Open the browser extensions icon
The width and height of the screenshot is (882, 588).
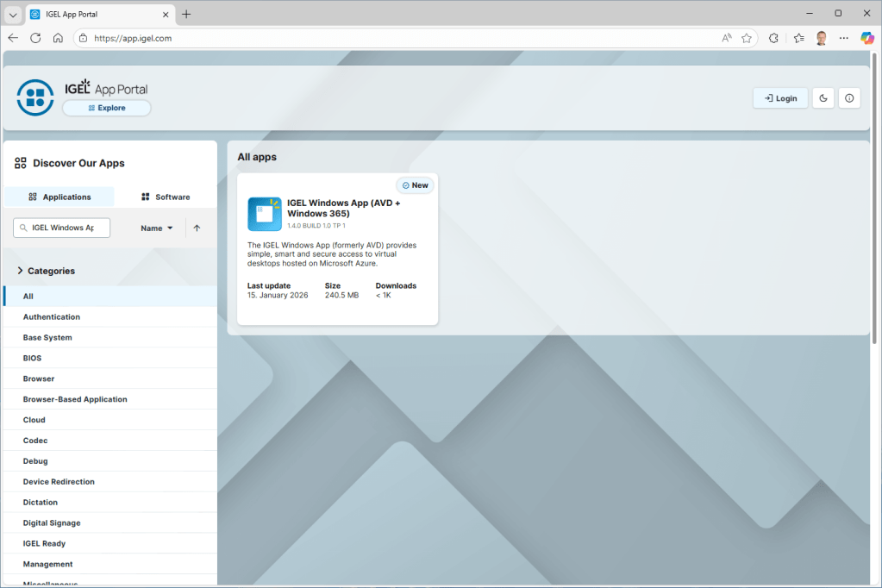[773, 38]
